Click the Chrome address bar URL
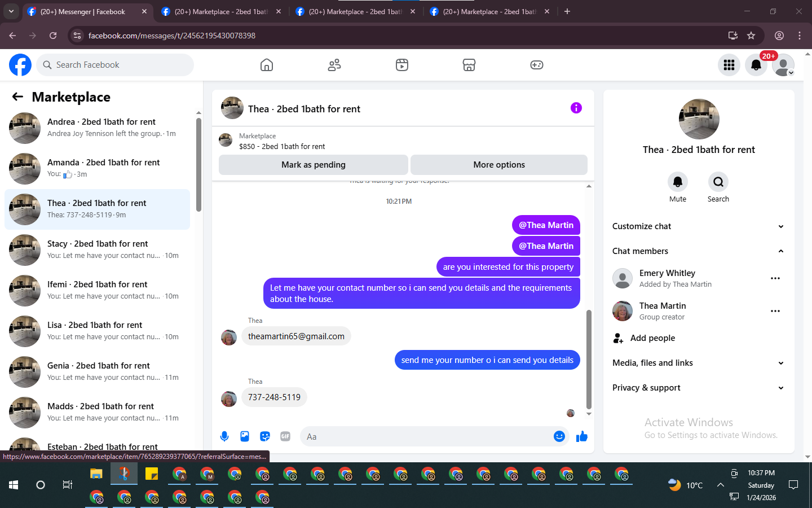Viewport: 812px width, 508px height. point(172,36)
